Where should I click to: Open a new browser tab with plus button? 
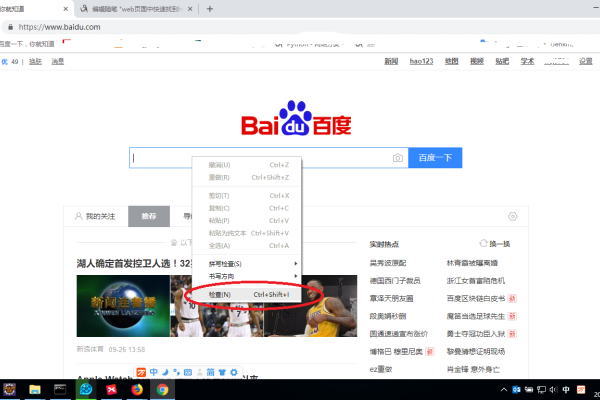point(210,9)
